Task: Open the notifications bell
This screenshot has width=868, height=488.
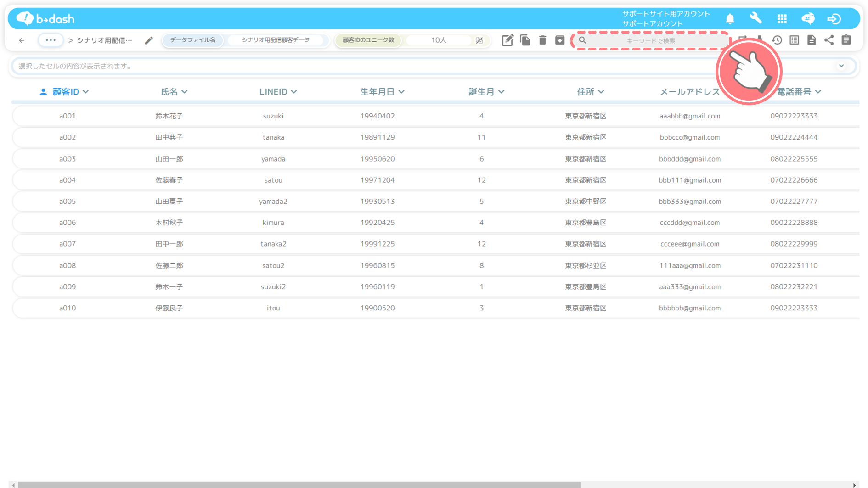Action: click(730, 19)
